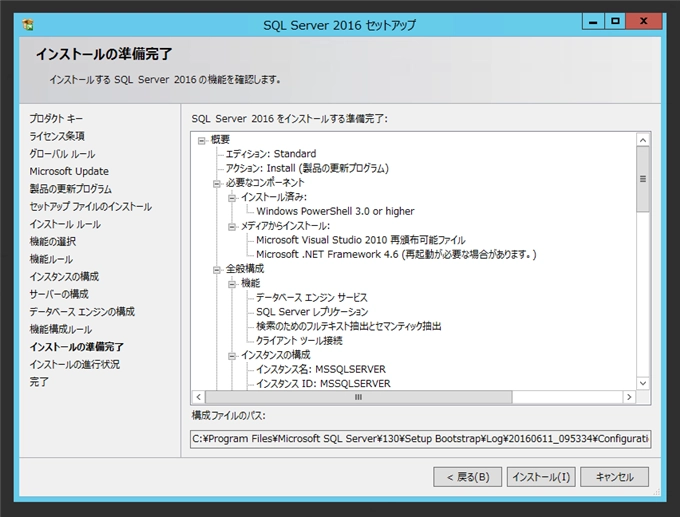680x517 pixels.
Task: Select the 機能構成ルール step
Action: 60,330
